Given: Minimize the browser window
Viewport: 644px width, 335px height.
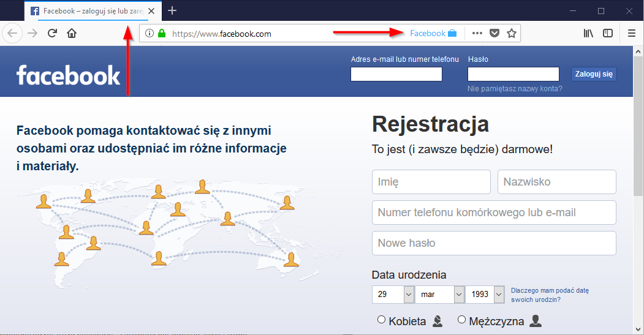Looking at the screenshot, I should (573, 10).
